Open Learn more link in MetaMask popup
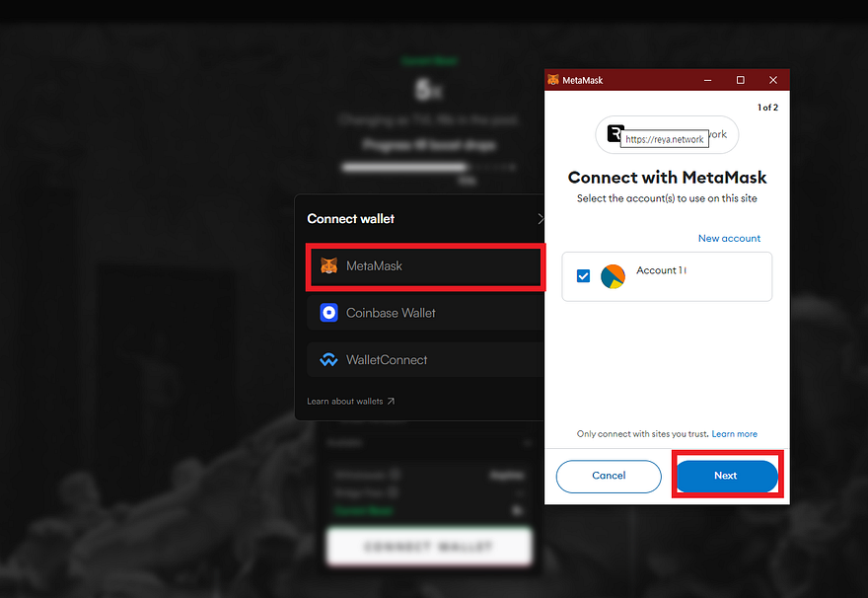Viewport: 868px width, 598px height. coord(734,434)
